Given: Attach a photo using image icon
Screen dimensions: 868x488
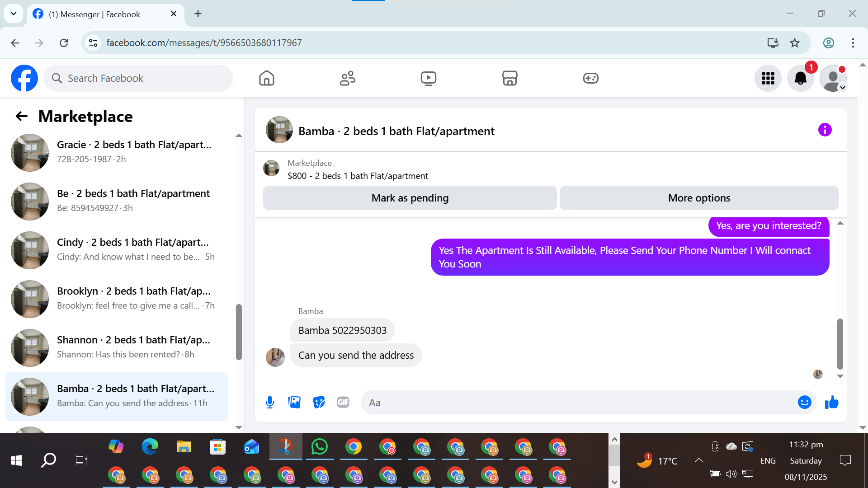Looking at the screenshot, I should tap(294, 402).
